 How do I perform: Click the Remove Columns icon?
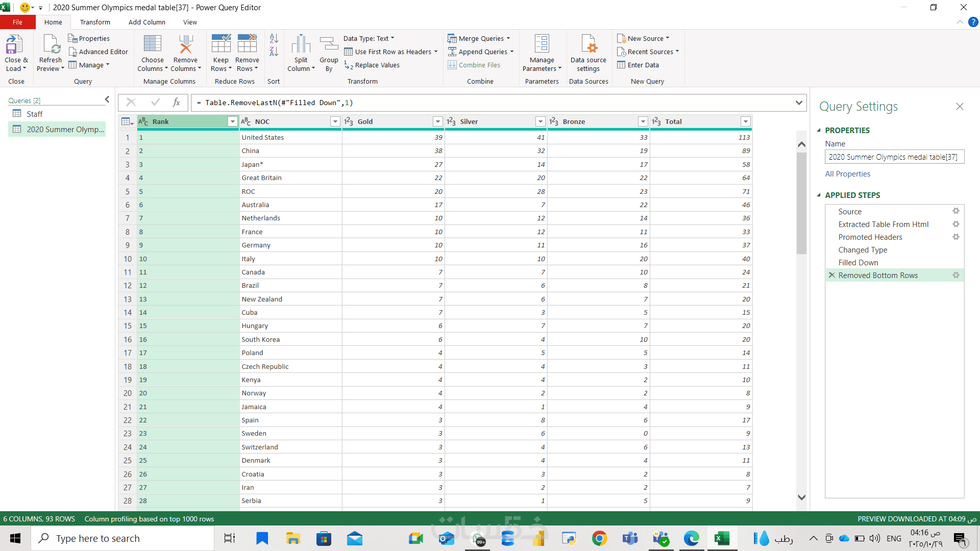(x=185, y=45)
